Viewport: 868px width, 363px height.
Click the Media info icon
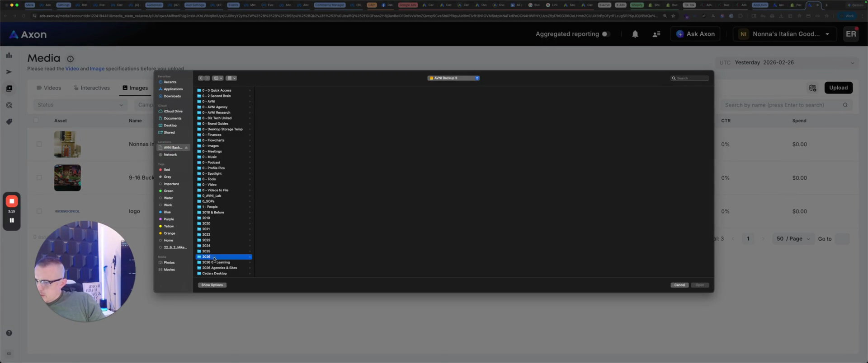[x=70, y=59]
